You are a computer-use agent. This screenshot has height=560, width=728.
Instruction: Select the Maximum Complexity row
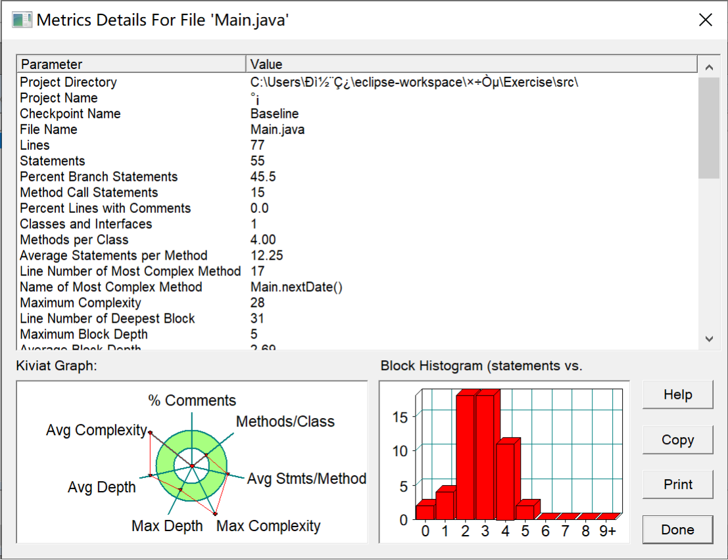coord(358,303)
